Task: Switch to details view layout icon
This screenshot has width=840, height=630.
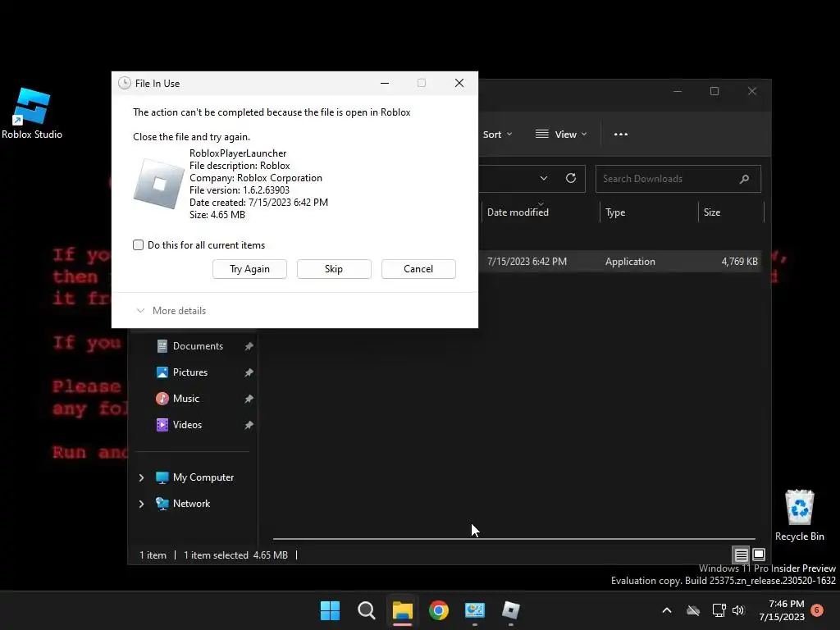Action: 741,555
